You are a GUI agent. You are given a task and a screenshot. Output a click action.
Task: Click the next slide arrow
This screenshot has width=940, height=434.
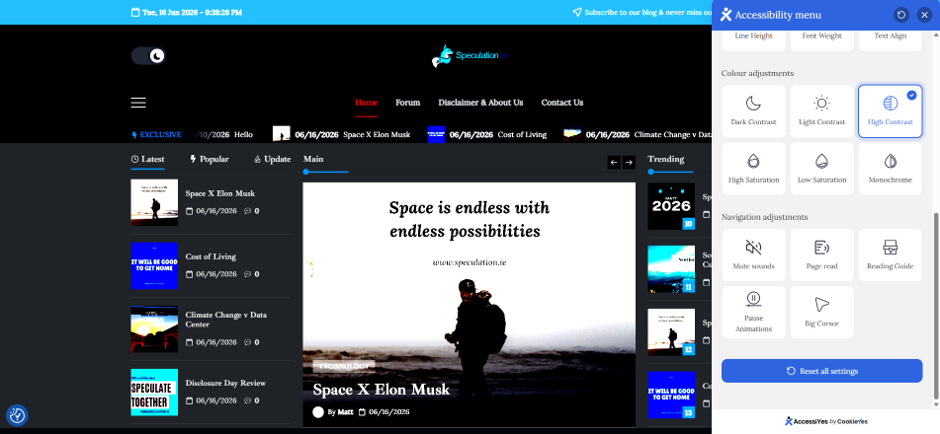tap(629, 162)
